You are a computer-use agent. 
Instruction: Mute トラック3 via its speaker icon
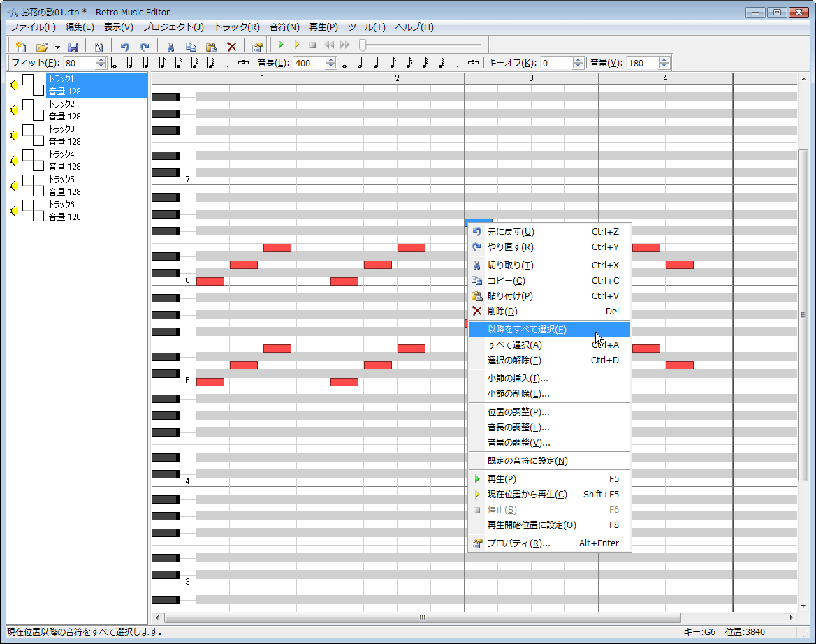[14, 136]
